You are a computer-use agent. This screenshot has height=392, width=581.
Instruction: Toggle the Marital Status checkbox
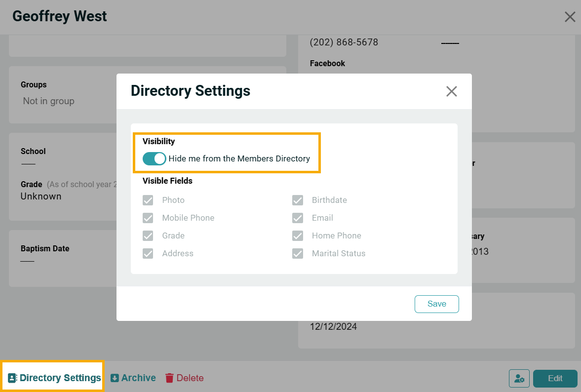tap(298, 253)
